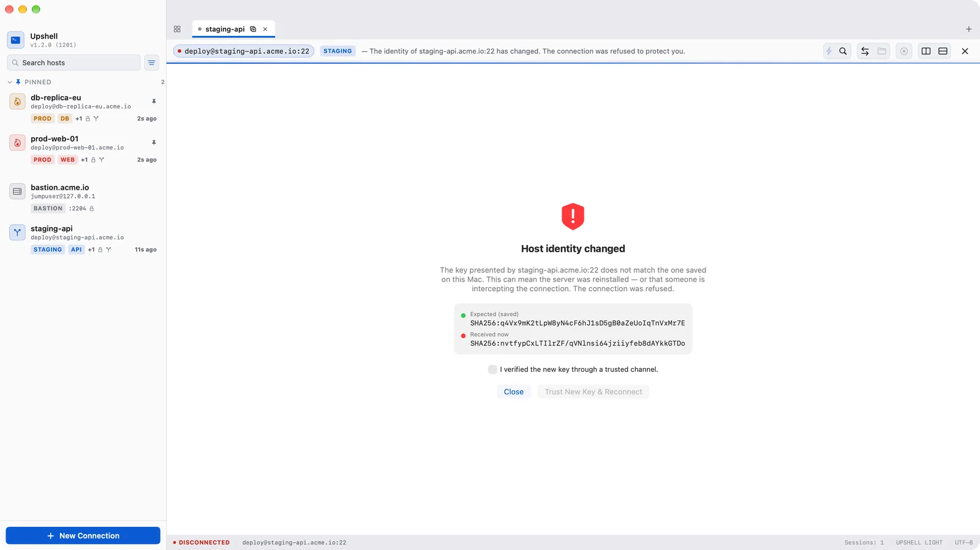980x550 pixels.
Task: Click UPSHELL LIGHT theme in status bar
Action: click(919, 543)
